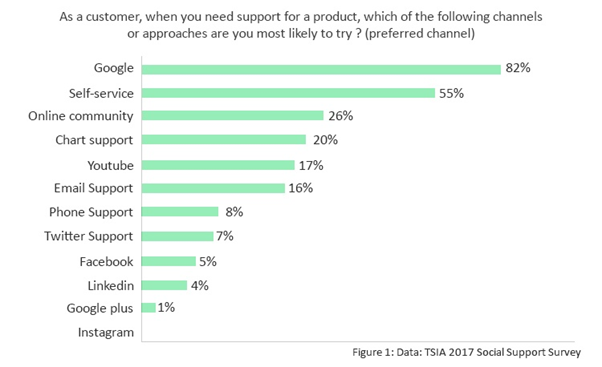Click the Phone Support bar
This screenshot has width=602, height=367.
[180, 212]
